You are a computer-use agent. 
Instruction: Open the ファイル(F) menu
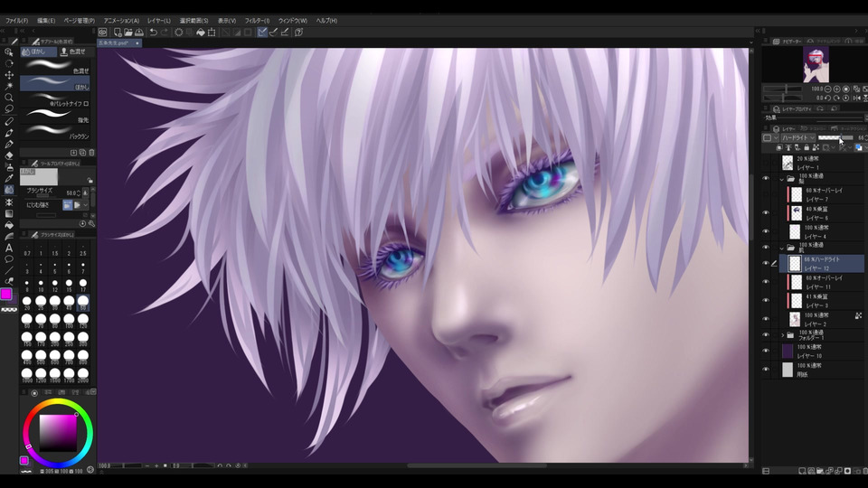tap(16, 21)
